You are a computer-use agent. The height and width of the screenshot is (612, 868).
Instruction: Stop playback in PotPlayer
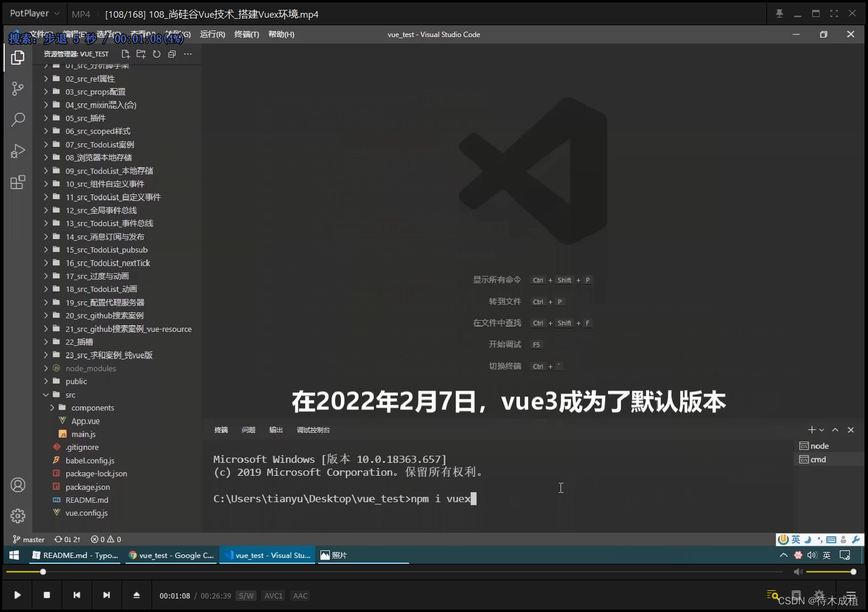click(47, 595)
